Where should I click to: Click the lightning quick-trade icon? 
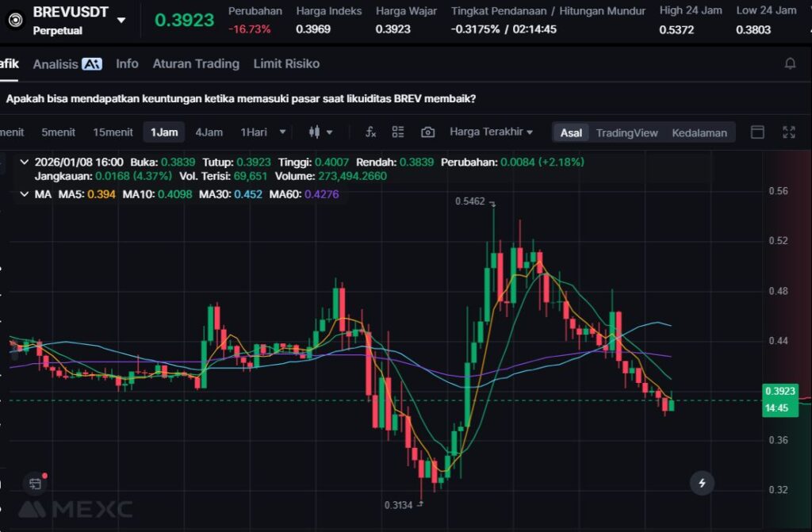(x=701, y=482)
